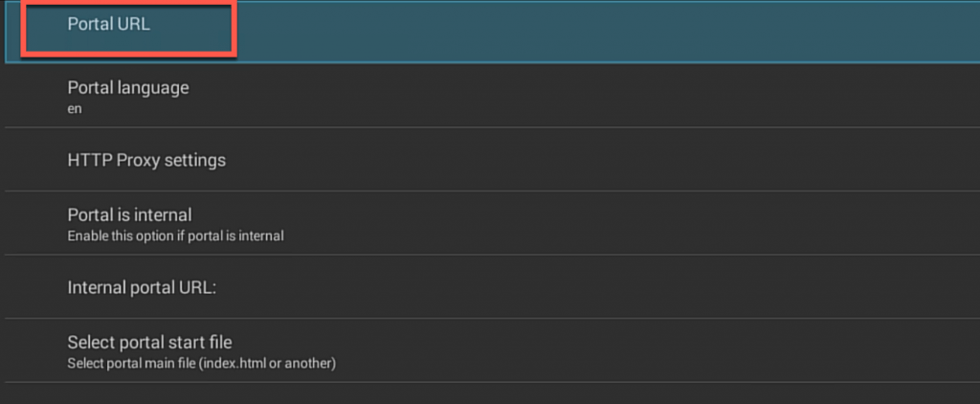Open the Portal URL setting
The height and width of the screenshot is (404, 980).
pyautogui.click(x=109, y=25)
